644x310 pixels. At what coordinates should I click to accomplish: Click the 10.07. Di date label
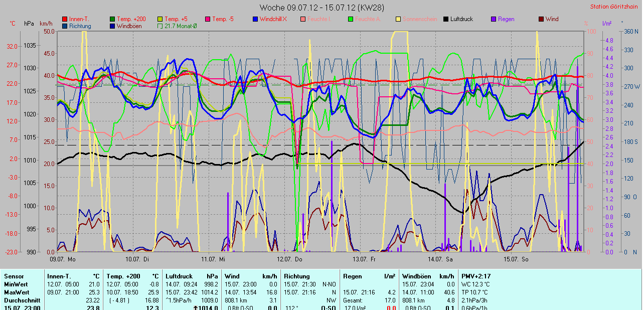pyautogui.click(x=137, y=259)
